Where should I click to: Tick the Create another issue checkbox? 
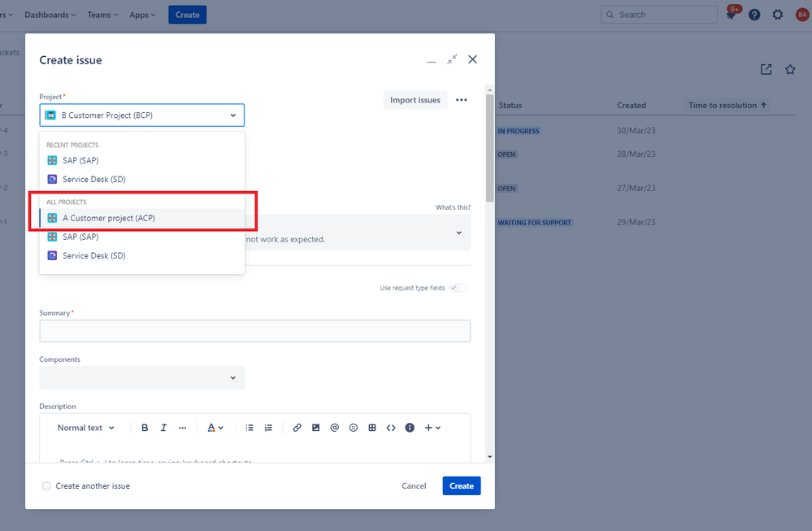point(46,486)
